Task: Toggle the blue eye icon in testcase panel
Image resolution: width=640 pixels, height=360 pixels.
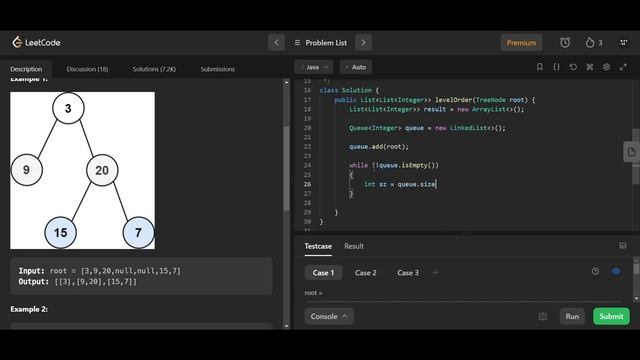Action: pos(616,271)
